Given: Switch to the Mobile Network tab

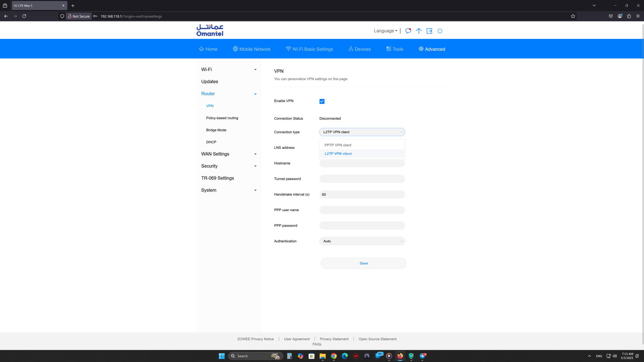Looking at the screenshot, I should [252, 49].
